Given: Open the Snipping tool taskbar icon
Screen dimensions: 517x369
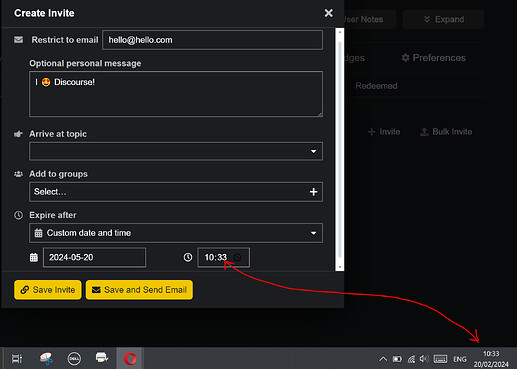Looking at the screenshot, I should click(x=46, y=359).
